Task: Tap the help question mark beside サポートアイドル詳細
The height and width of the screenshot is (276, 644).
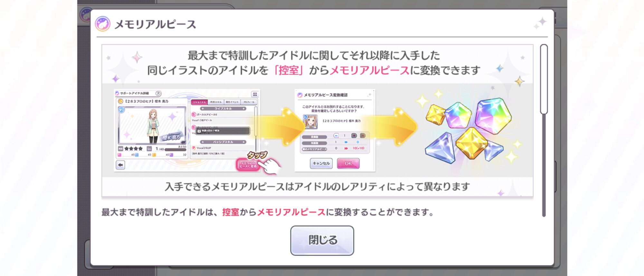Action: click(x=158, y=94)
